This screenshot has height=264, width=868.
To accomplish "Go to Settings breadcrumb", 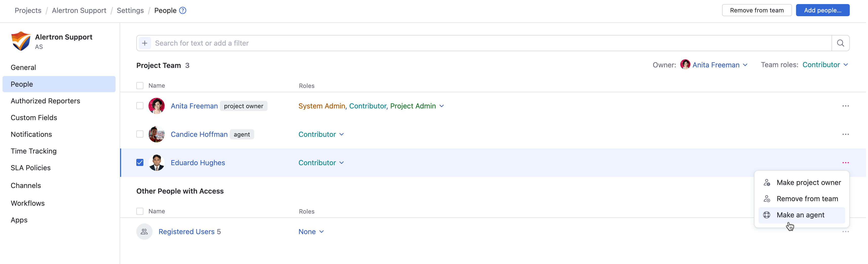I will click(x=130, y=10).
